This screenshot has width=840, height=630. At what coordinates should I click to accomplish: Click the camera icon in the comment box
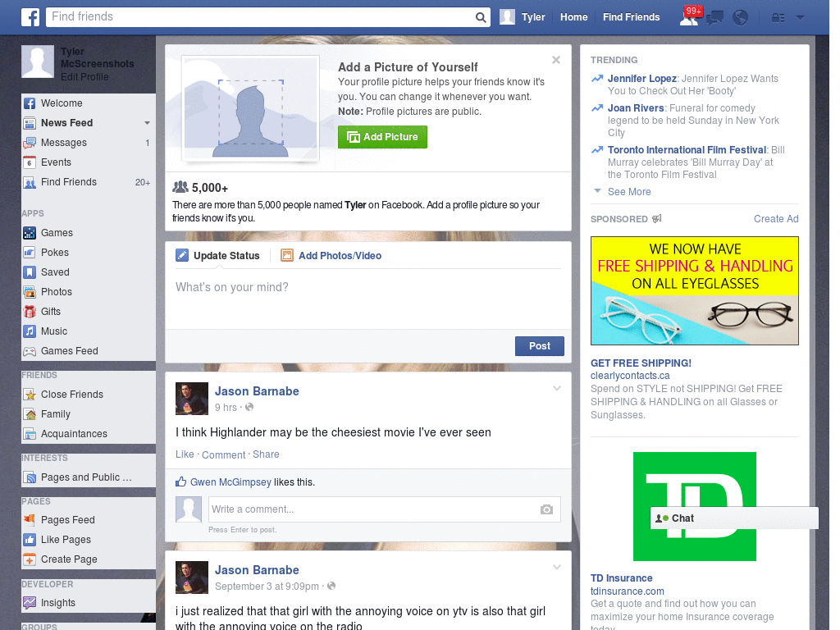[x=546, y=509]
